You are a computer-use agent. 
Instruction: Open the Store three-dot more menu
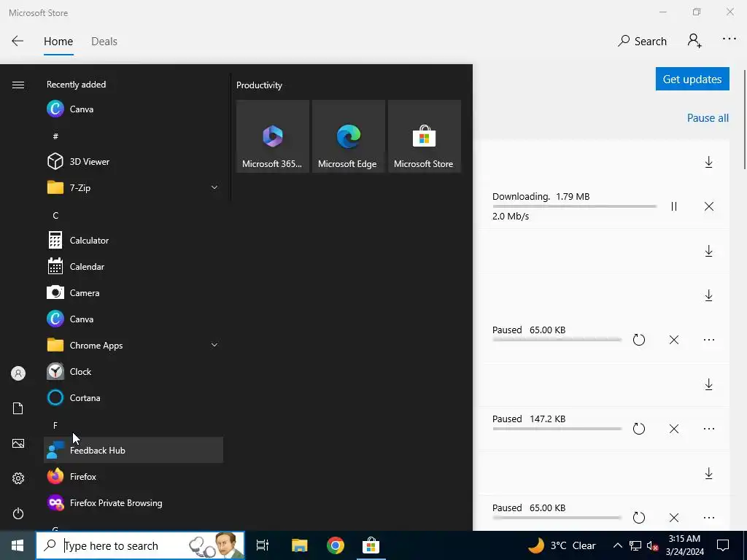tap(729, 39)
